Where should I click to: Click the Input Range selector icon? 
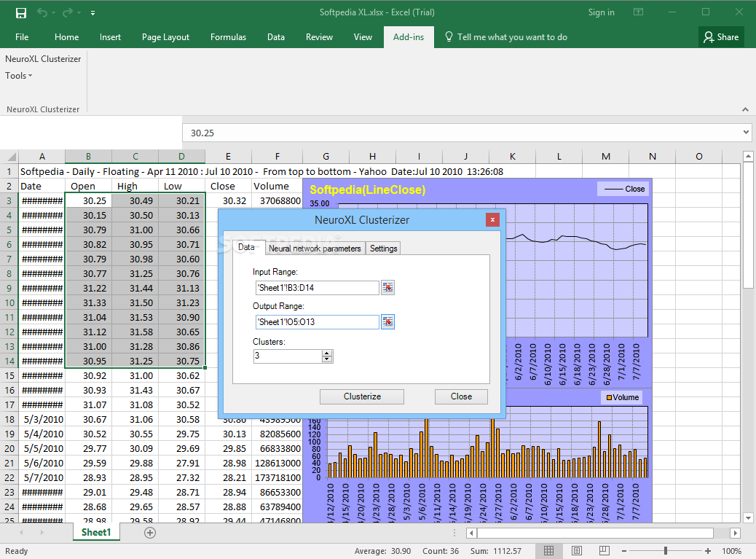tap(387, 288)
